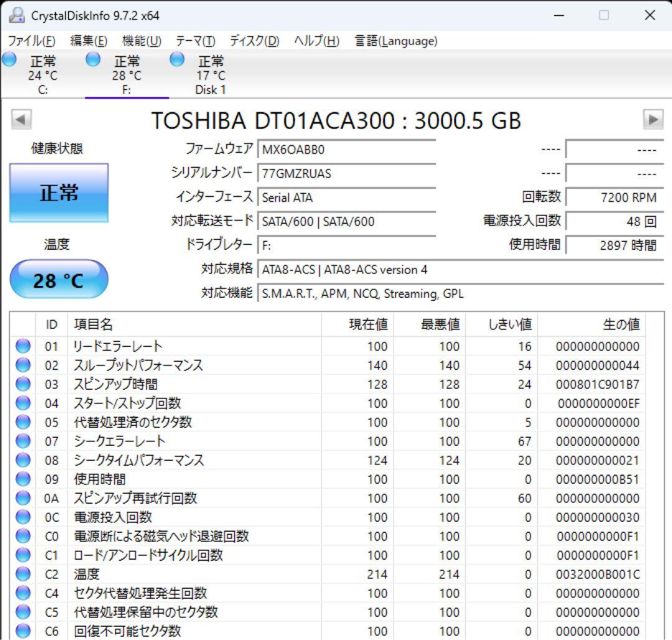Click status orb for ID 07 シークエラーレート
Screen dimensions: 672x640
point(23,441)
